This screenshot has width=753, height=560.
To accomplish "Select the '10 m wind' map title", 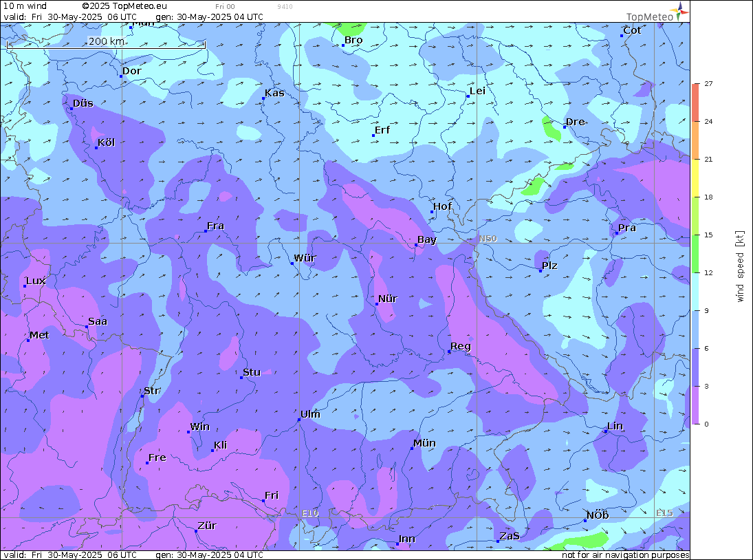I will point(25,6).
